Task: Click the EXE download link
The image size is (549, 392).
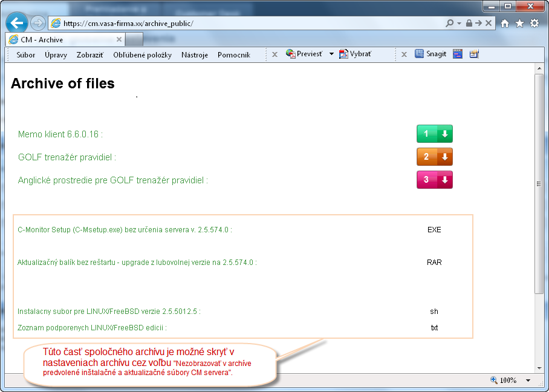Action: click(x=434, y=230)
